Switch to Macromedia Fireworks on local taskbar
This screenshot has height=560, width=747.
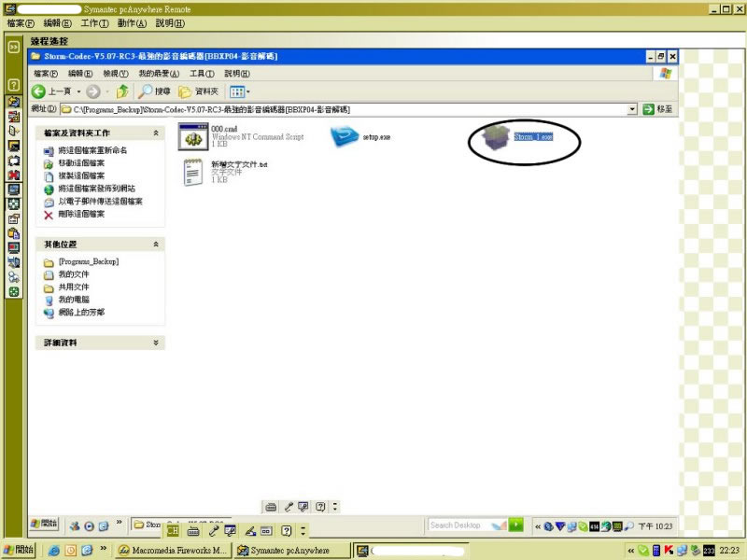click(x=174, y=551)
